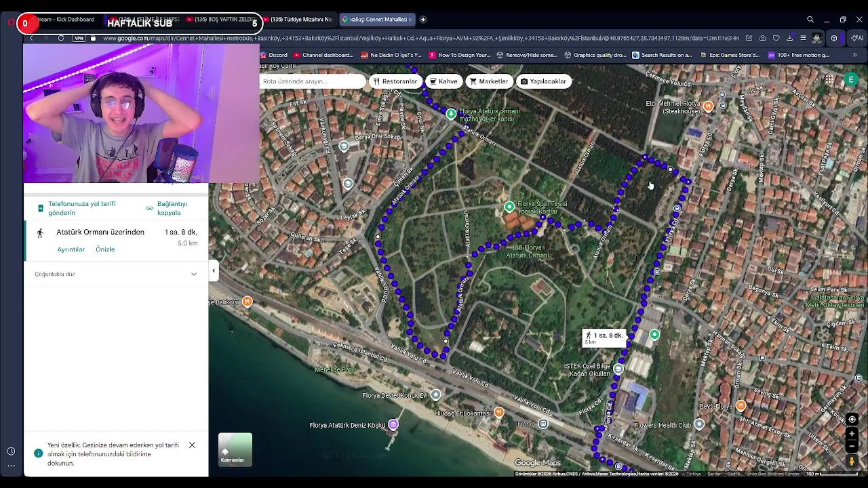Viewport: 868px width, 488px height.
Task: Click the Flowers Health Club marker
Action: [699, 424]
